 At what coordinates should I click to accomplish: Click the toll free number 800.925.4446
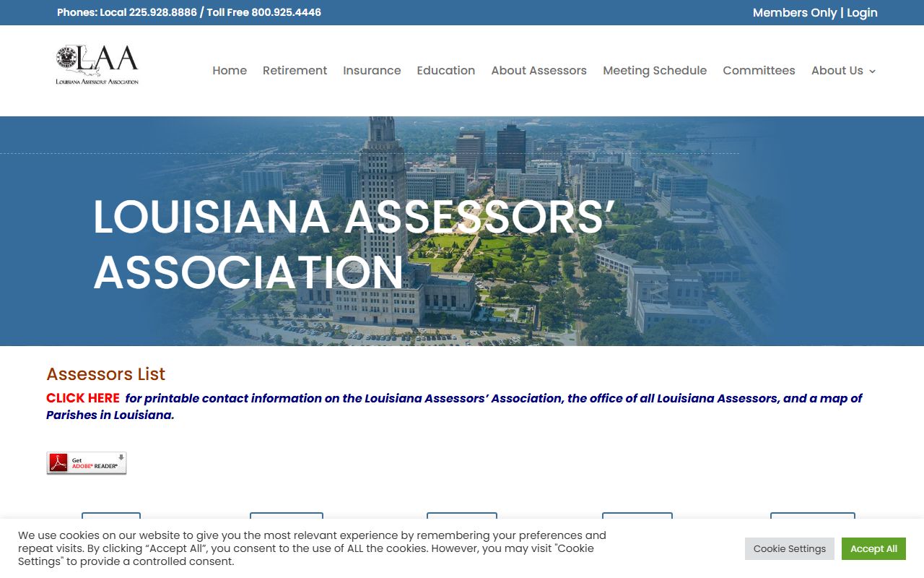(286, 12)
